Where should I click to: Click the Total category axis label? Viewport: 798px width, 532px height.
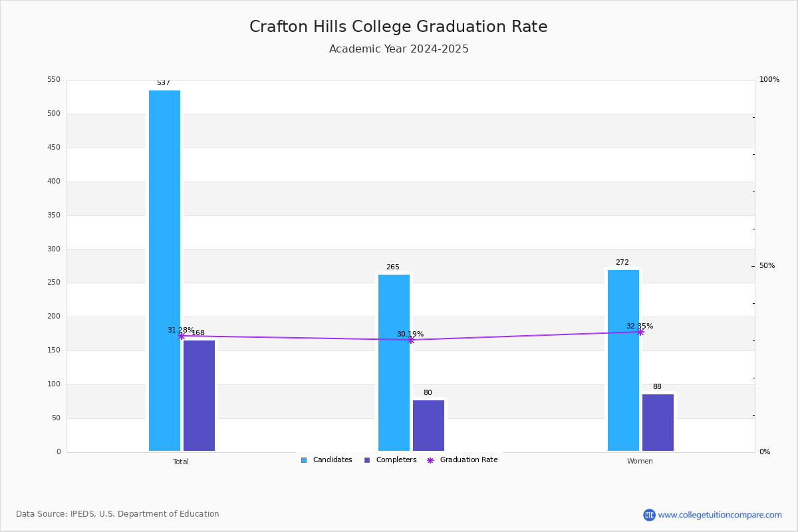(x=181, y=462)
